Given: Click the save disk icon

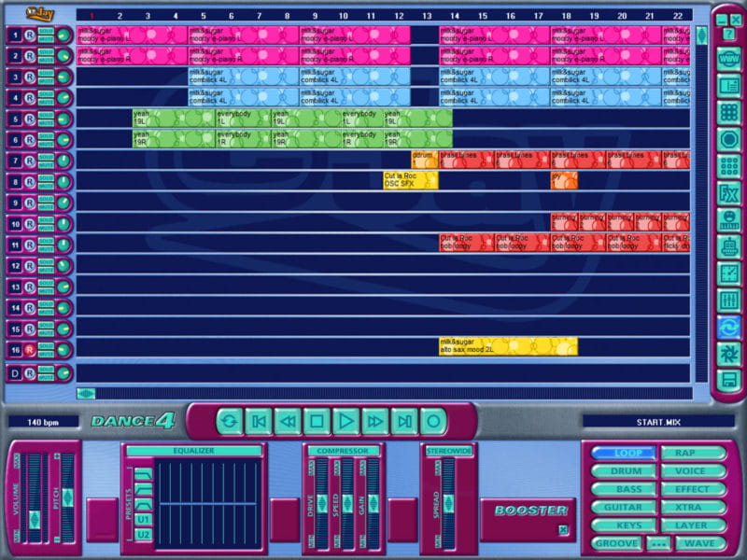Looking at the screenshot, I should pyautogui.click(x=729, y=380).
